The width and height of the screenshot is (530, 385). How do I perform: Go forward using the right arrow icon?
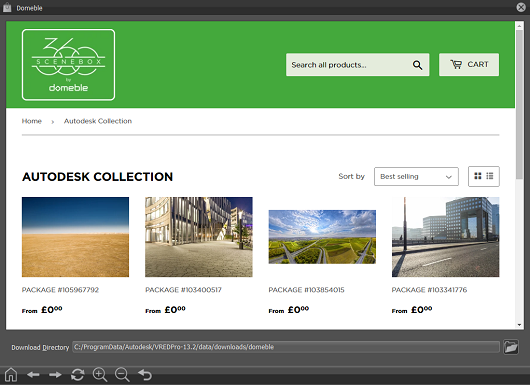55,375
